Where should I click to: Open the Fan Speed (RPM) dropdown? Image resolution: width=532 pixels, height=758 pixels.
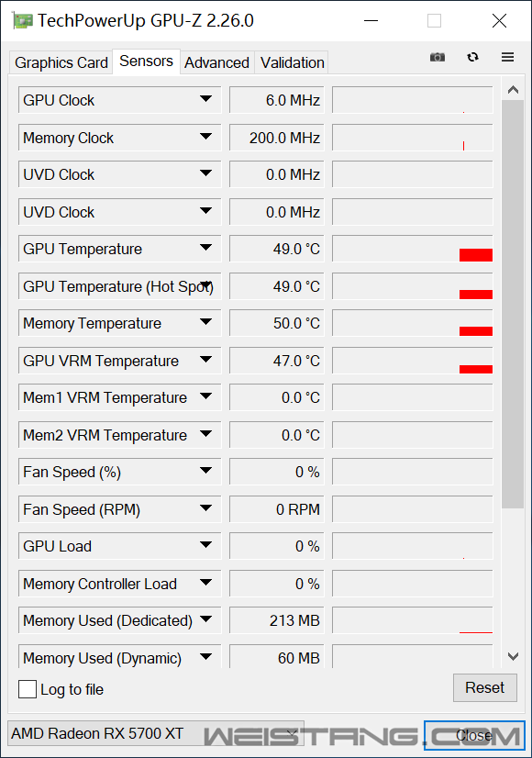[205, 508]
